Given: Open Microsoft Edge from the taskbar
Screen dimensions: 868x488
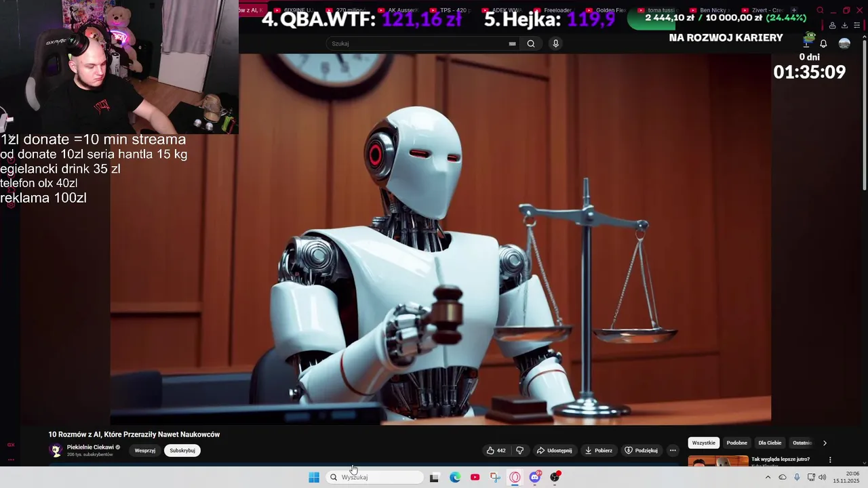Looking at the screenshot, I should pos(455,477).
